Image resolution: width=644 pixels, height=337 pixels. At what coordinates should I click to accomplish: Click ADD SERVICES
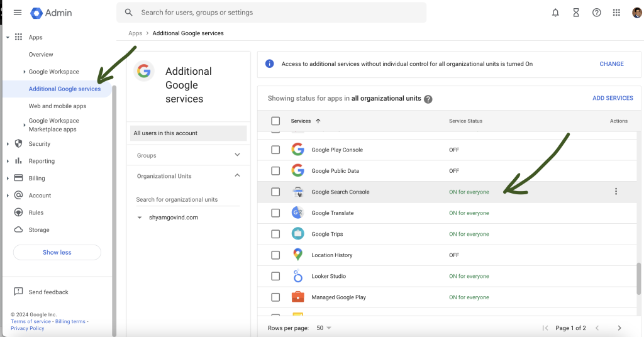[613, 98]
